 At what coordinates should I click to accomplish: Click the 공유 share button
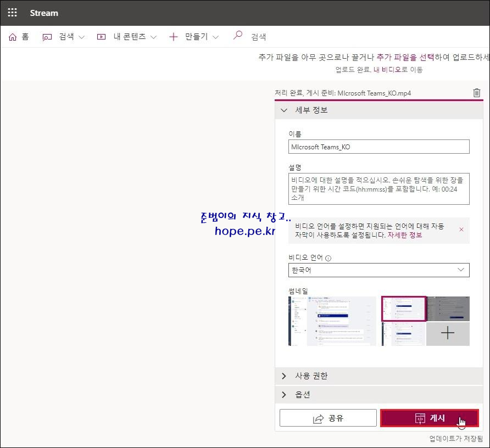(328, 418)
